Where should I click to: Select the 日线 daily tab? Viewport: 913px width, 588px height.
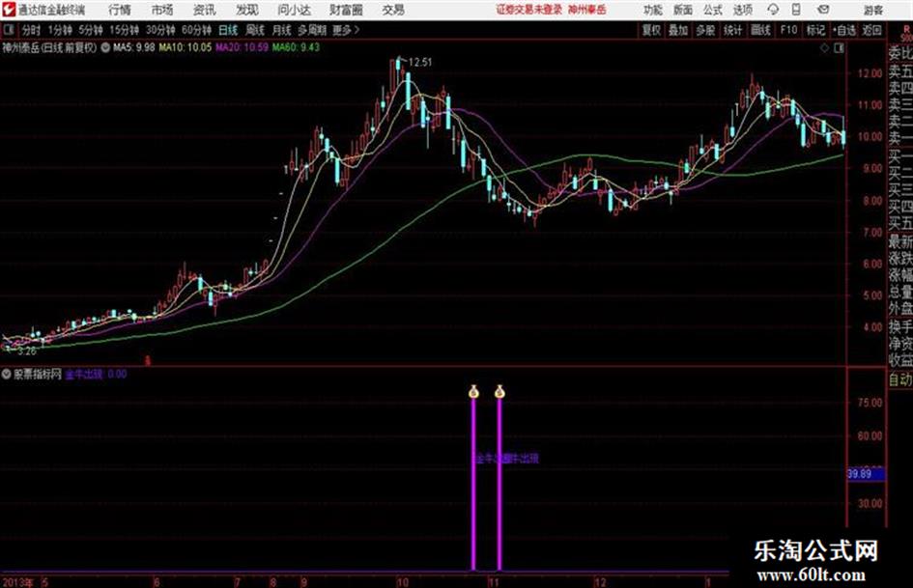[228, 30]
